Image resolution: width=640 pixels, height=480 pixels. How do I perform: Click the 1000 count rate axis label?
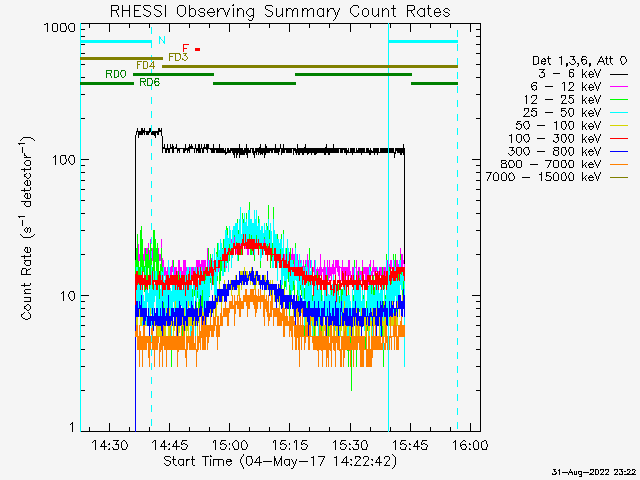tap(60, 28)
